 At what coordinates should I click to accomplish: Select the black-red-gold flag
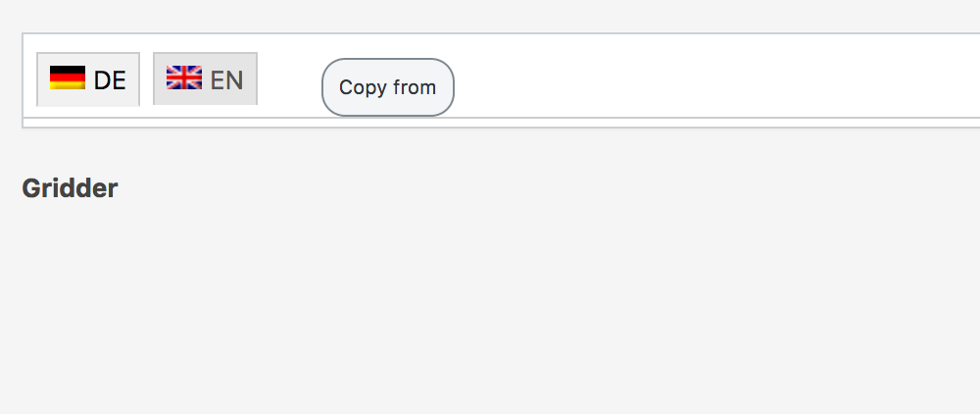(68, 78)
